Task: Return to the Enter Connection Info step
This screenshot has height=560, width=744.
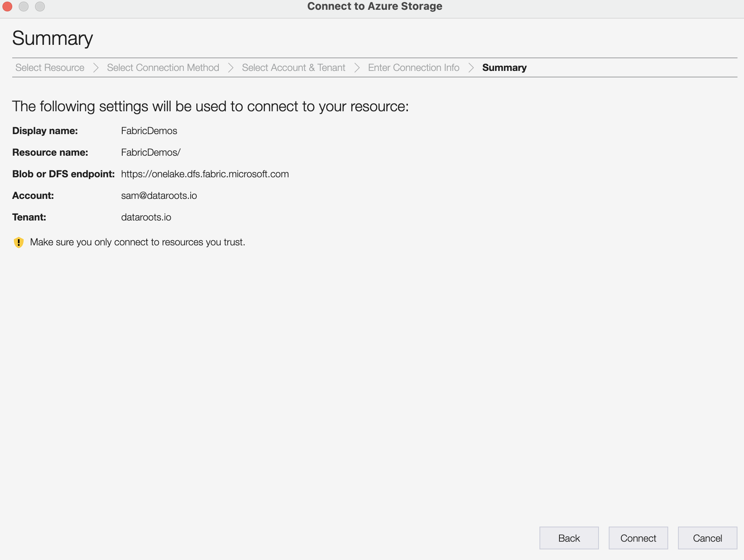Action: click(413, 68)
